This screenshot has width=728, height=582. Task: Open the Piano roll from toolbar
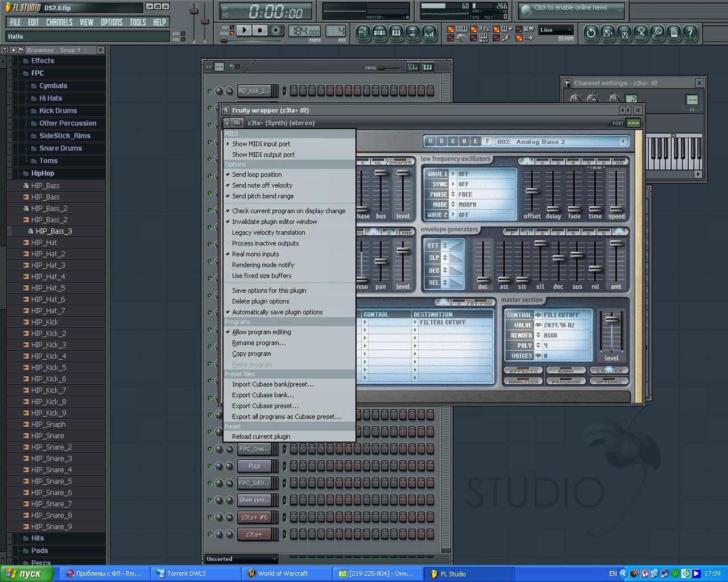(396, 33)
